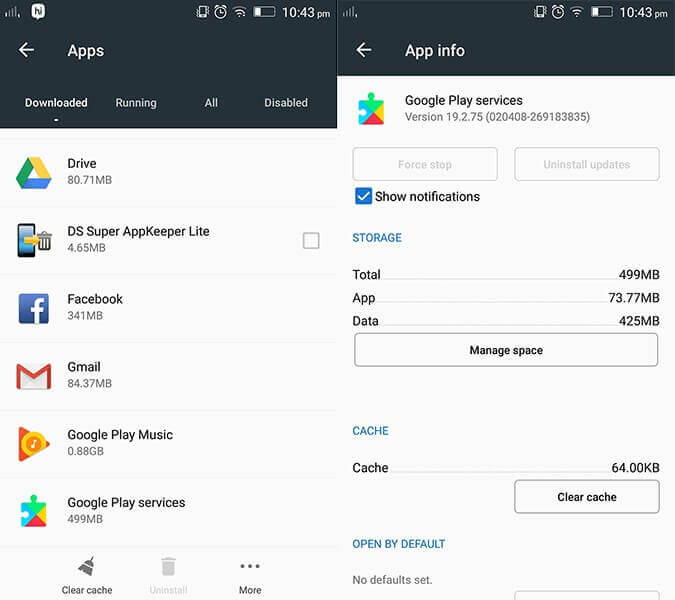Switch to the Running tab

[136, 103]
